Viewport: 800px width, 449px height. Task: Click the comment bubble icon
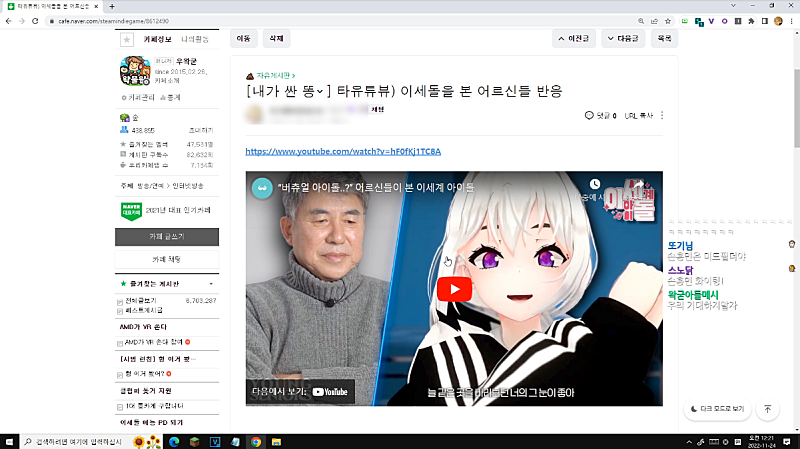pos(589,116)
